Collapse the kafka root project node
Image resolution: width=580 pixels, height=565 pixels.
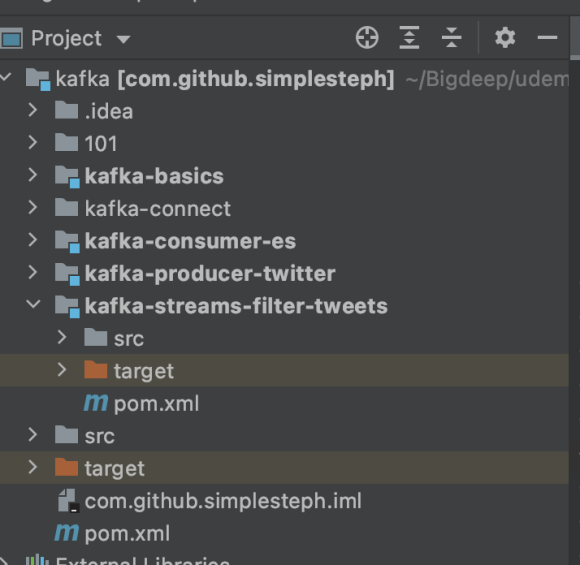coord(5,77)
